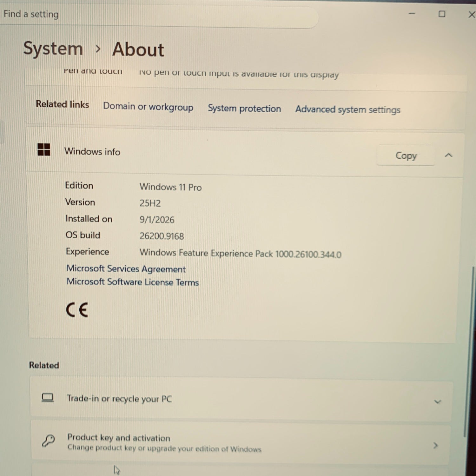This screenshot has width=476, height=476.
Task: Click the OS build label
Action: [83, 235]
